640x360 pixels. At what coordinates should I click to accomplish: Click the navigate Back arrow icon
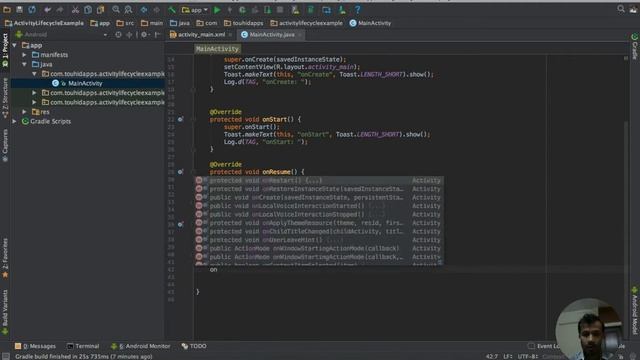[x=144, y=9]
